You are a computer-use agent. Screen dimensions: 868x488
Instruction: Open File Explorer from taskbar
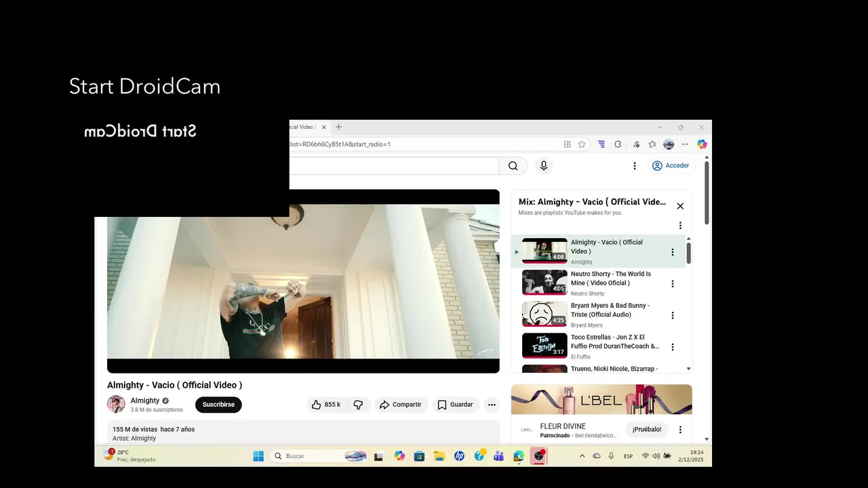click(439, 456)
